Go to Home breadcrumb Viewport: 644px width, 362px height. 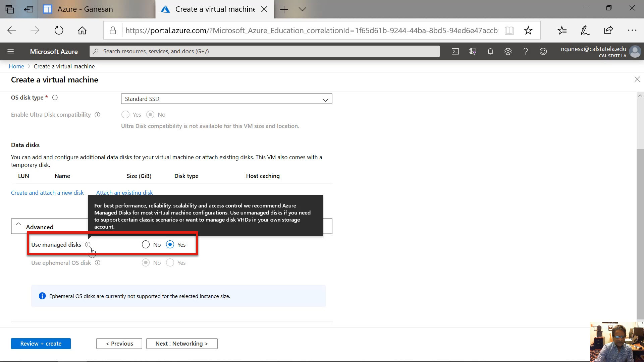tap(16, 66)
